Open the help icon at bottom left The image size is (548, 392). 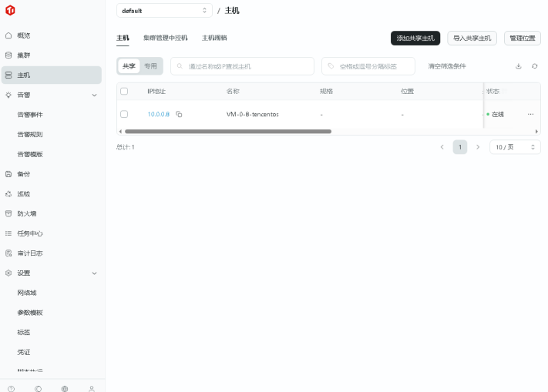tap(11, 388)
